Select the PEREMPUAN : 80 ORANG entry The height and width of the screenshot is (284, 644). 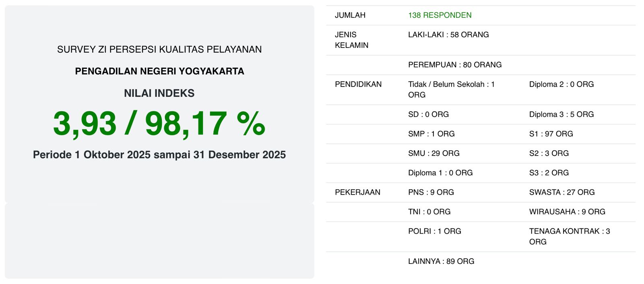[455, 65]
